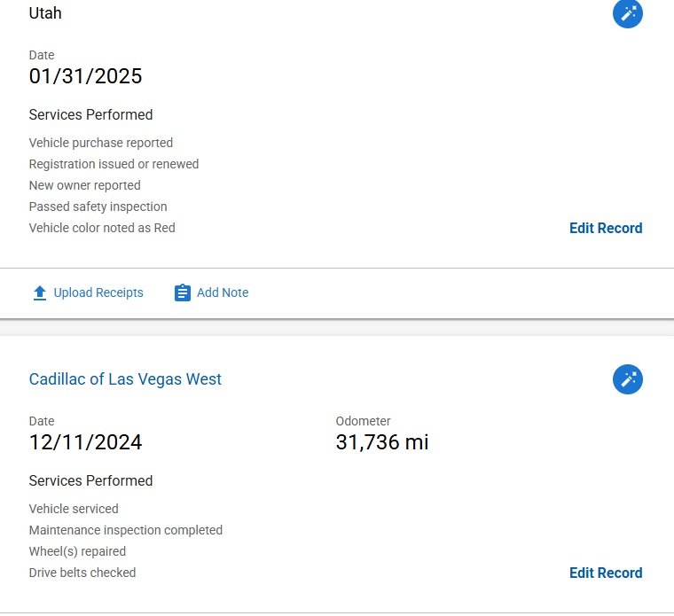Click the Drive belts checked entry
This screenshot has height=616, width=674.
click(x=82, y=573)
